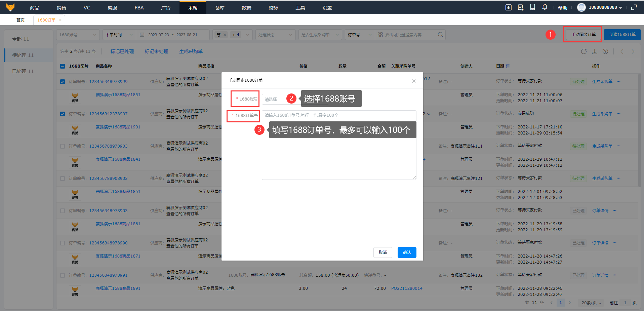644x311 pixels.
Task: Open the task list icon in top bar
Action: pos(521,7)
